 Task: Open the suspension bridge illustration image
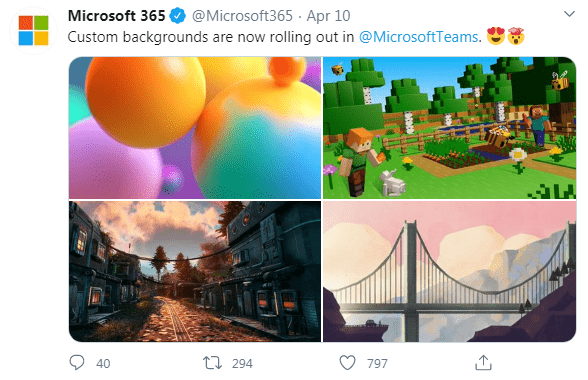click(x=449, y=271)
